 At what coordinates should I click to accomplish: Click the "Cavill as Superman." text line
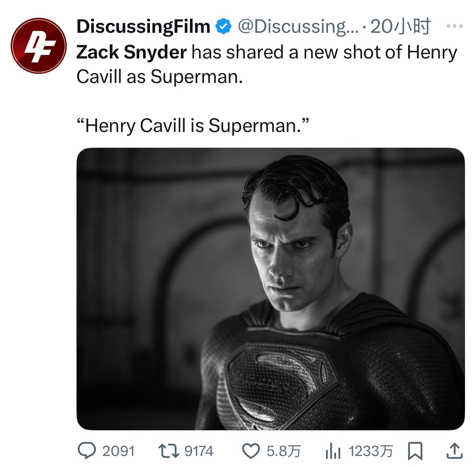159,77
